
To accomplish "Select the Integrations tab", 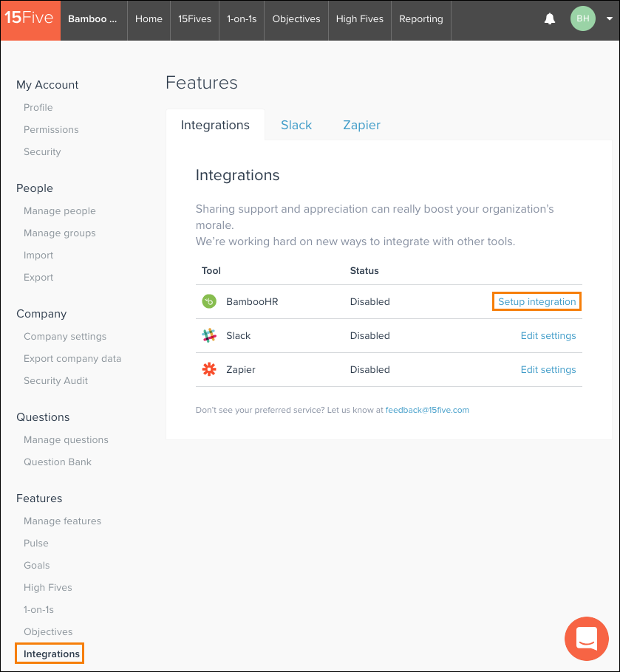I will tap(215, 125).
